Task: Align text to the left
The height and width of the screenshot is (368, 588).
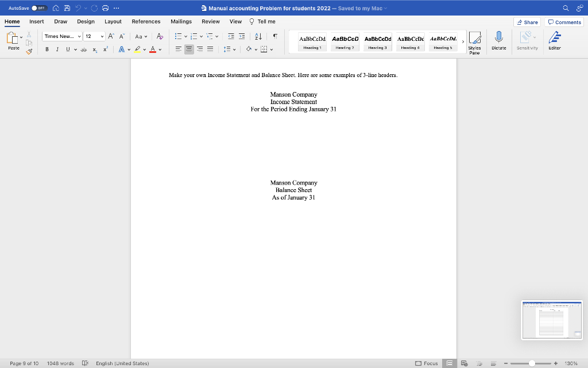Action: click(x=179, y=49)
